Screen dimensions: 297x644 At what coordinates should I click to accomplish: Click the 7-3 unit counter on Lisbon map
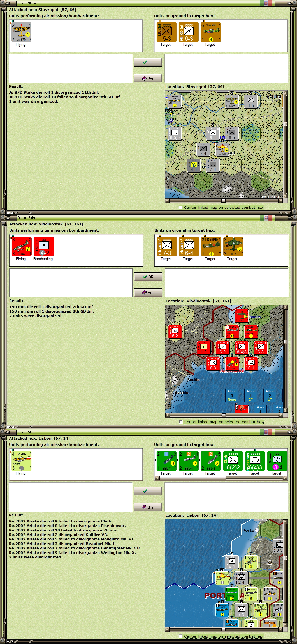[x=242, y=610]
